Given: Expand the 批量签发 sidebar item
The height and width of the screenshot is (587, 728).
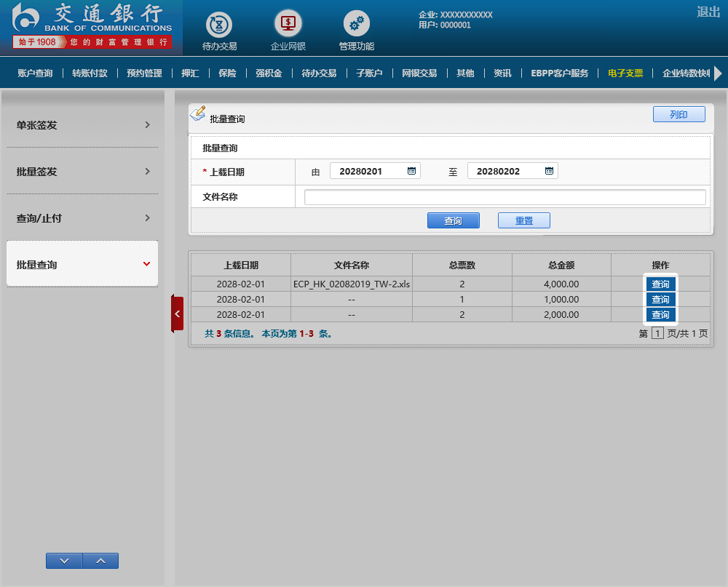Looking at the screenshot, I should [x=82, y=172].
